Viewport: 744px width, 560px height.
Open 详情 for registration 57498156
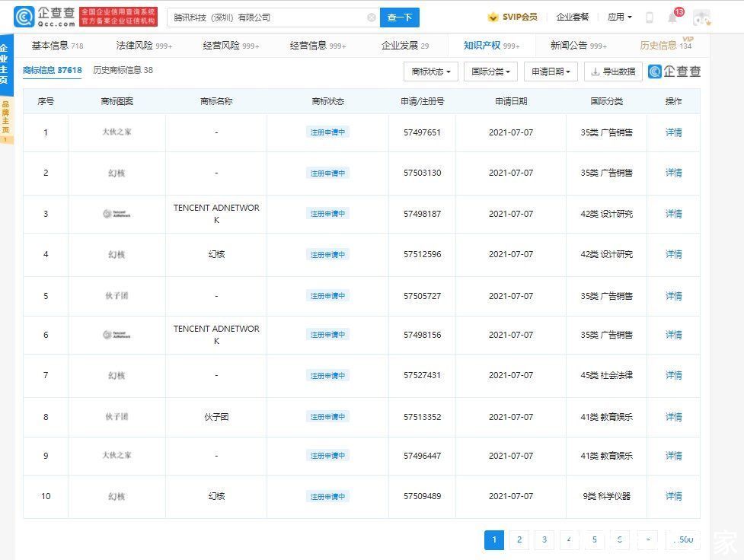(x=673, y=335)
